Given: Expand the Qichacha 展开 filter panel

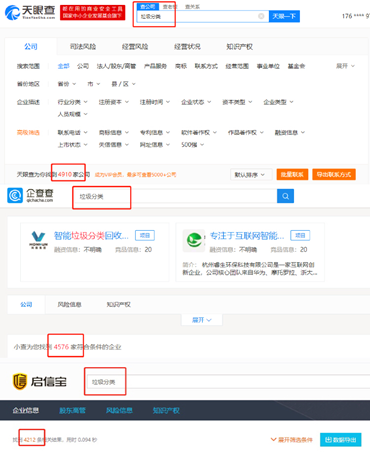Looking at the screenshot, I should click(x=202, y=320).
